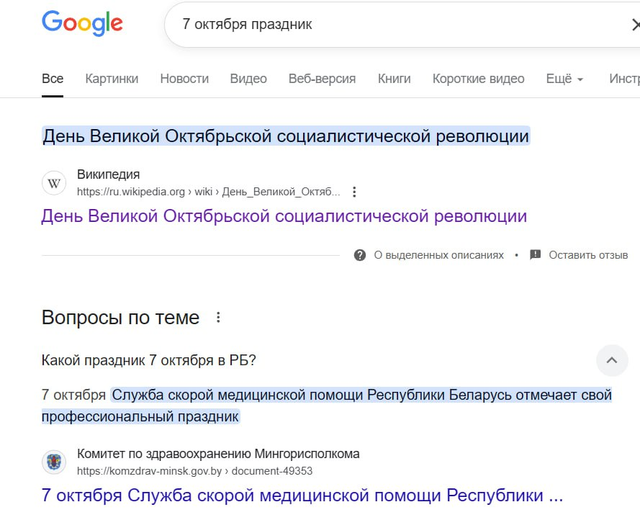Click the feedback flag icon
The image size is (640, 508).
(535, 255)
